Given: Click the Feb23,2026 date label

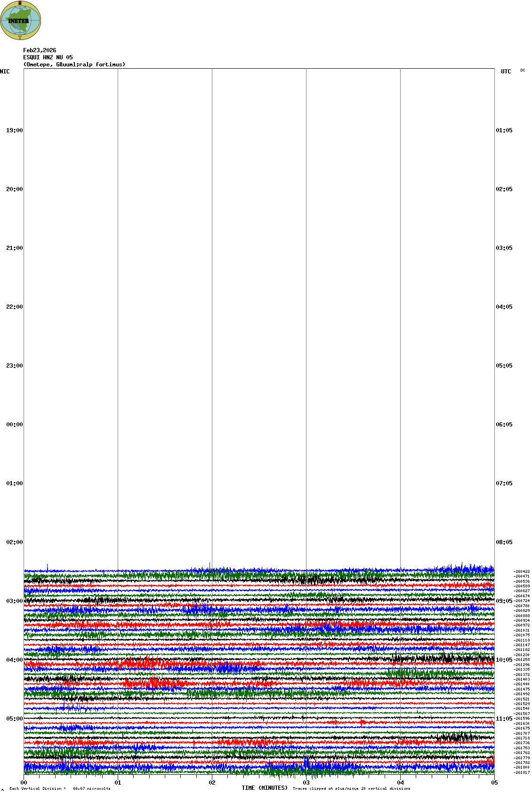Looking at the screenshot, I should (x=40, y=50).
